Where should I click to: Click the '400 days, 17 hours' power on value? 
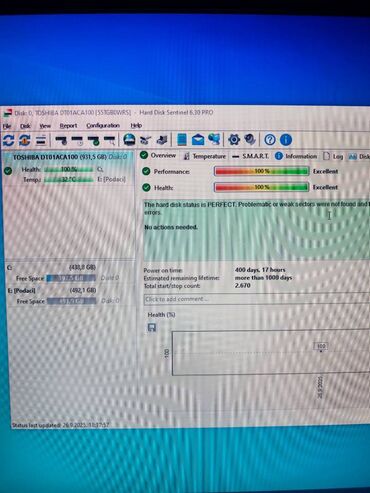pos(260,270)
